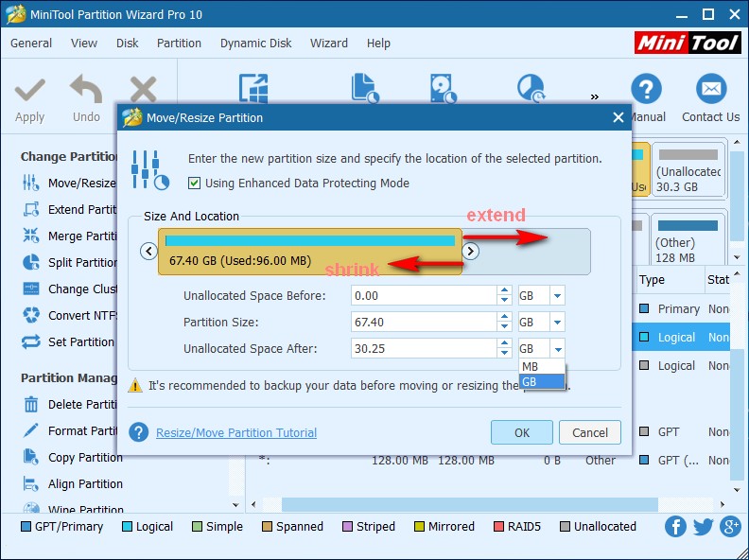The width and height of the screenshot is (749, 560).
Task: Open the Wizard menu
Action: (x=329, y=43)
